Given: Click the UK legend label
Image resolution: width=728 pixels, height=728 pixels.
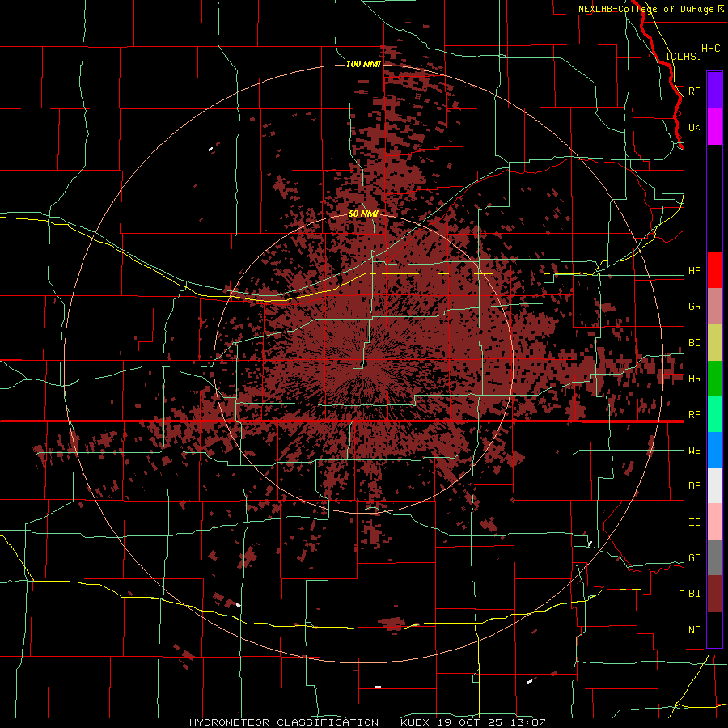Looking at the screenshot, I should coord(694,127).
